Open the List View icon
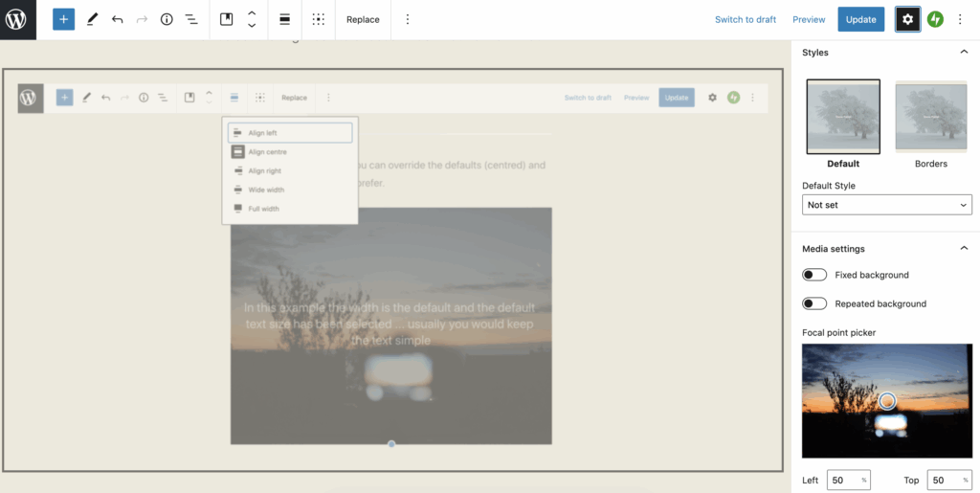980x493 pixels. [x=191, y=19]
